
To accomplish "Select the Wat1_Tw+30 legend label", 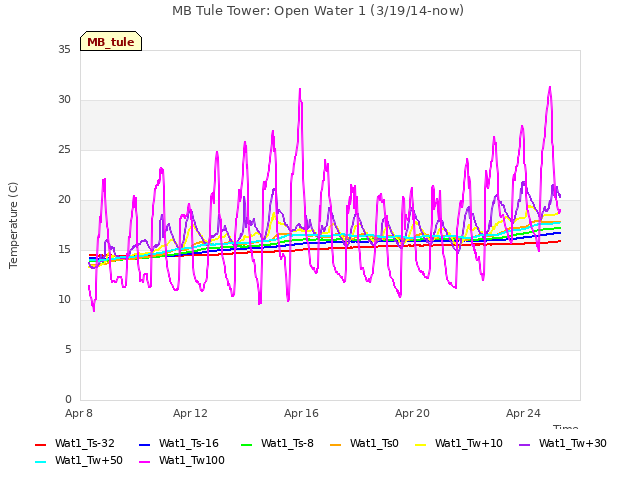I will pos(573,443).
